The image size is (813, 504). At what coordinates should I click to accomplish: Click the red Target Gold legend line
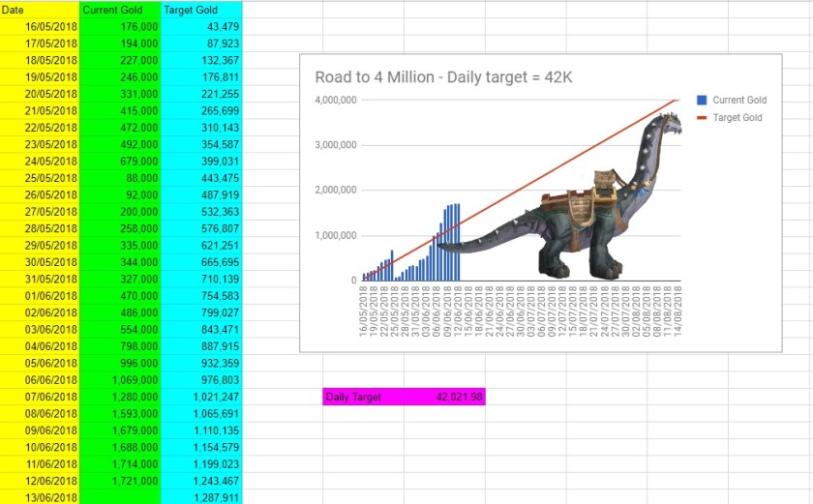(x=701, y=118)
